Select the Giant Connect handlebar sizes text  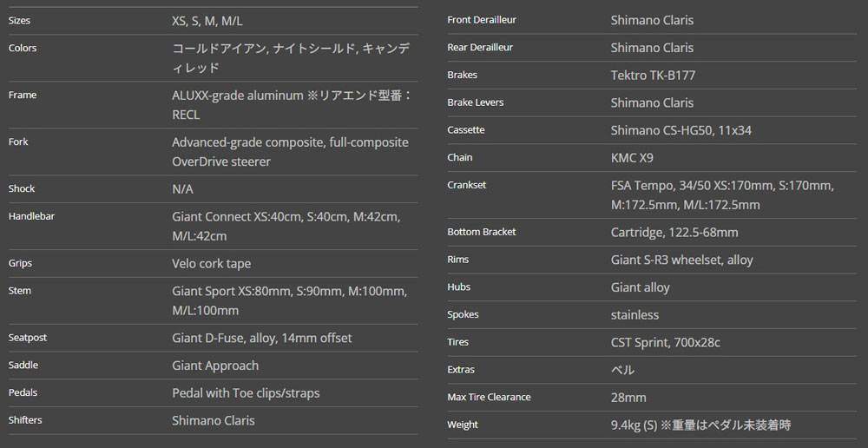pyautogui.click(x=286, y=227)
